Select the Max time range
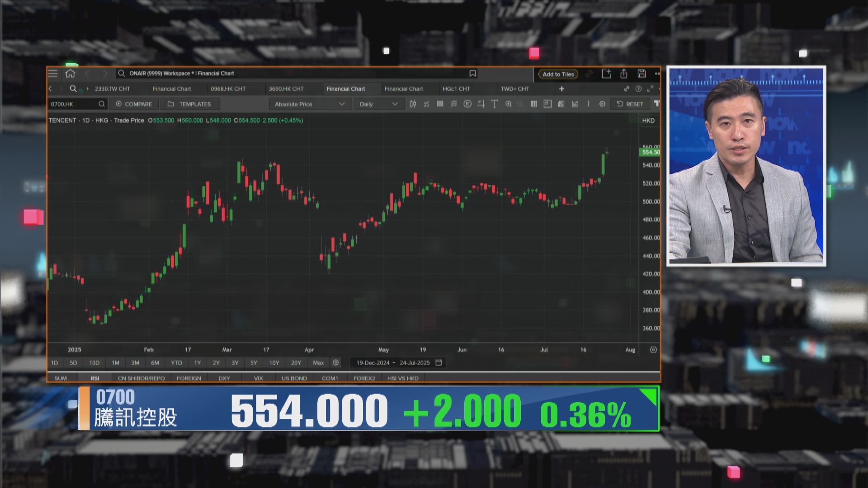The width and height of the screenshot is (868, 488). (318, 363)
